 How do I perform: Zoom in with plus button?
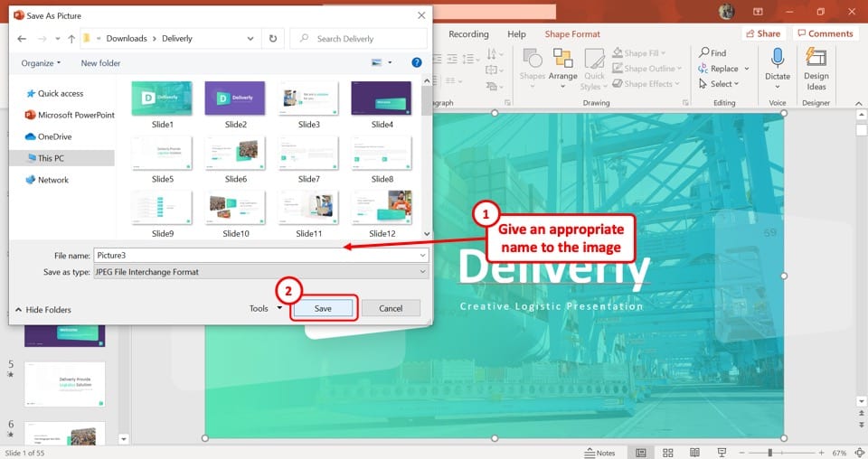pos(822,453)
